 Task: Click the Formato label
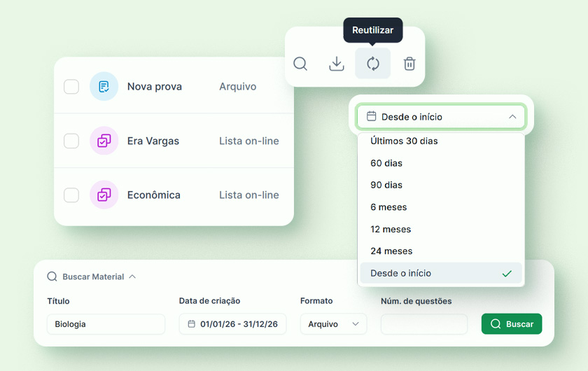316,301
